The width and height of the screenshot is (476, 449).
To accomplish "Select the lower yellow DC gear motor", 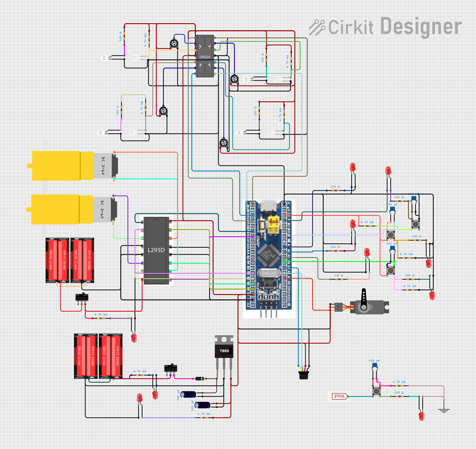I will pyautogui.click(x=72, y=210).
